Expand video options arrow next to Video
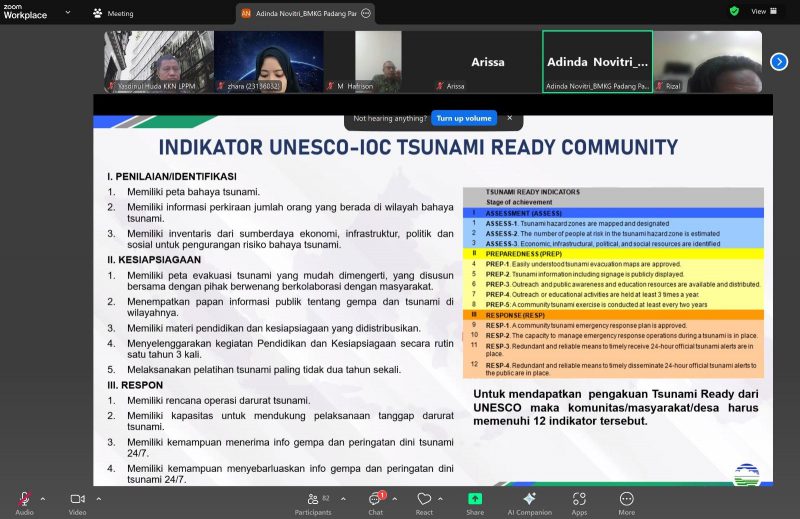 [x=99, y=498]
